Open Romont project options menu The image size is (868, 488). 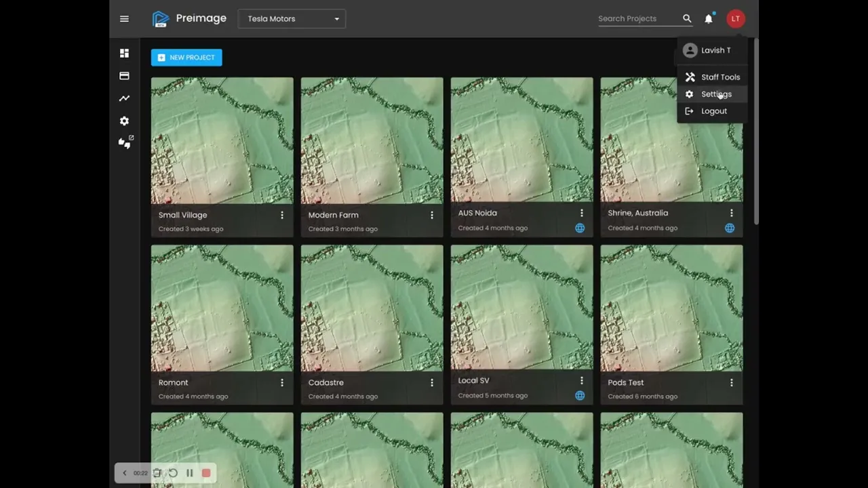coord(282,383)
